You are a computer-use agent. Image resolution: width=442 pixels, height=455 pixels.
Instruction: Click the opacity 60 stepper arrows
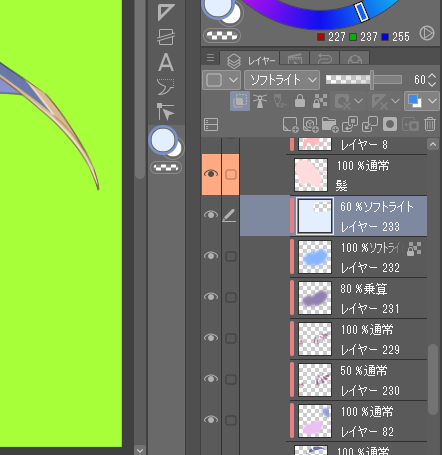coord(432,80)
